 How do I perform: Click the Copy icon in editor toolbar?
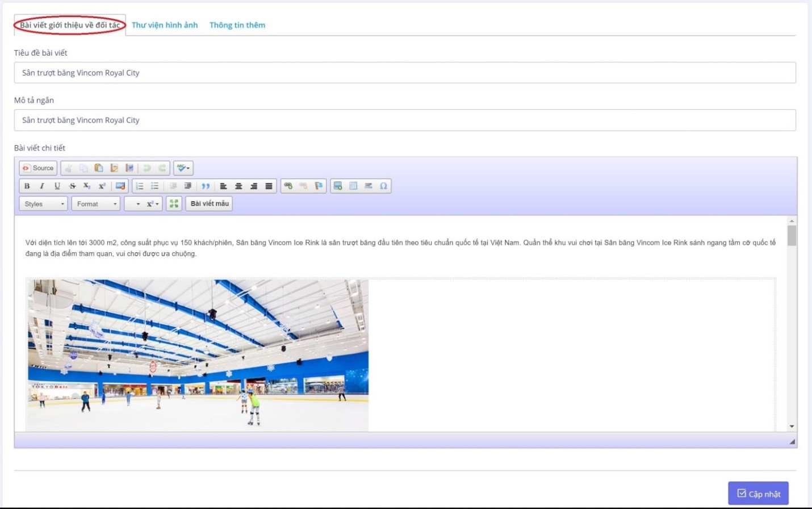(83, 168)
